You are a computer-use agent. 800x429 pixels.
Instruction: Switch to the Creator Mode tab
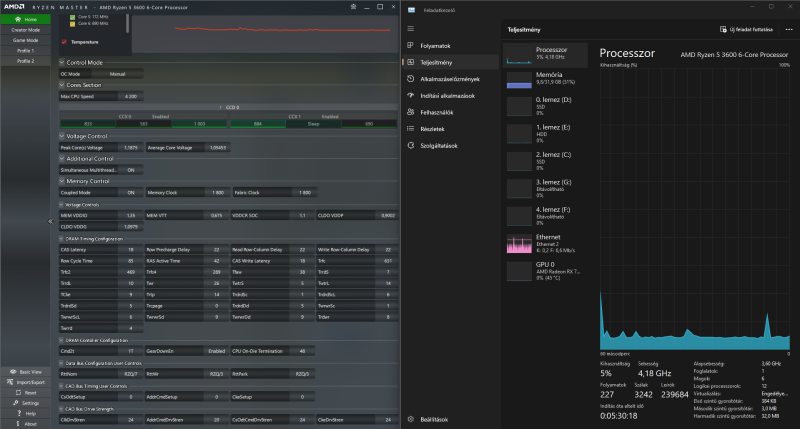[25, 30]
